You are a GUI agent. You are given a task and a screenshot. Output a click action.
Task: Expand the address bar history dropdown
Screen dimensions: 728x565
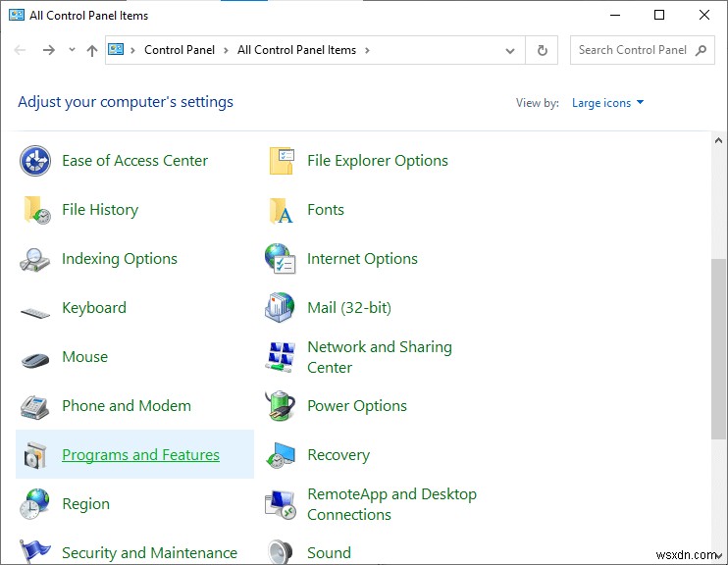(x=510, y=50)
